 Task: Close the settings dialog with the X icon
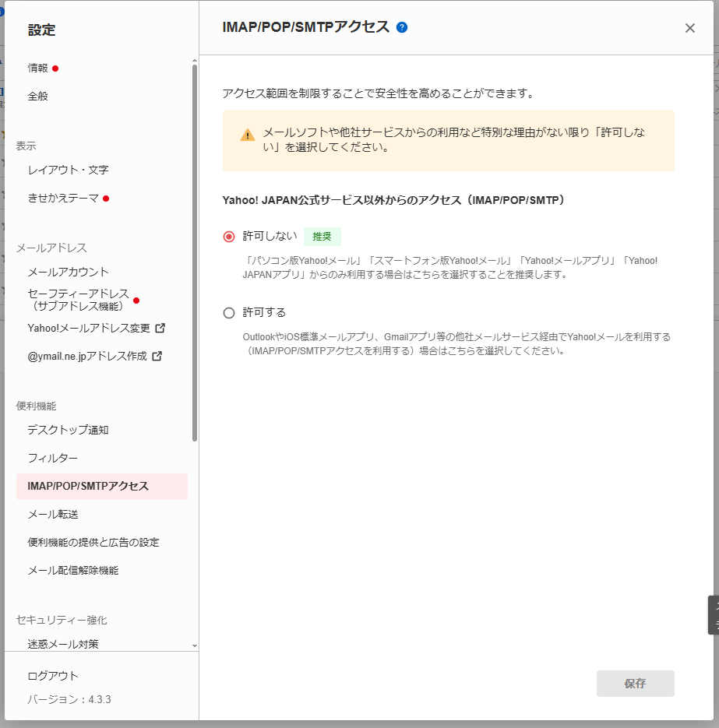click(x=689, y=28)
